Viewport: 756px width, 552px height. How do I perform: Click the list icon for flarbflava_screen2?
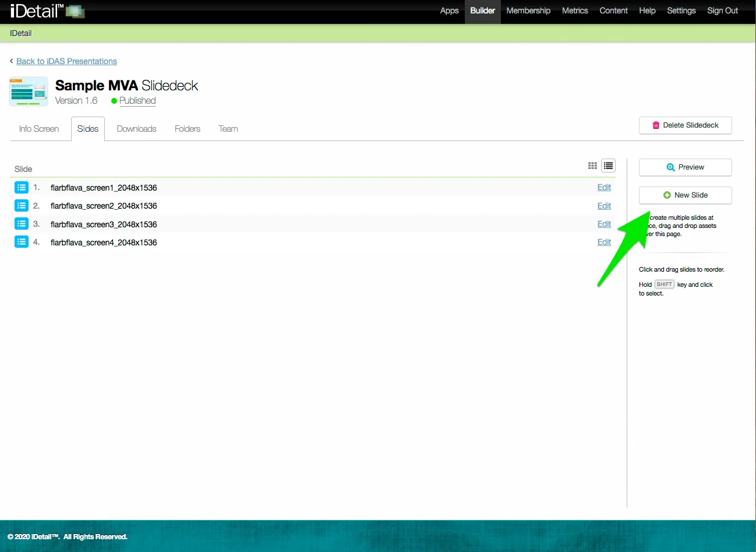[22, 205]
